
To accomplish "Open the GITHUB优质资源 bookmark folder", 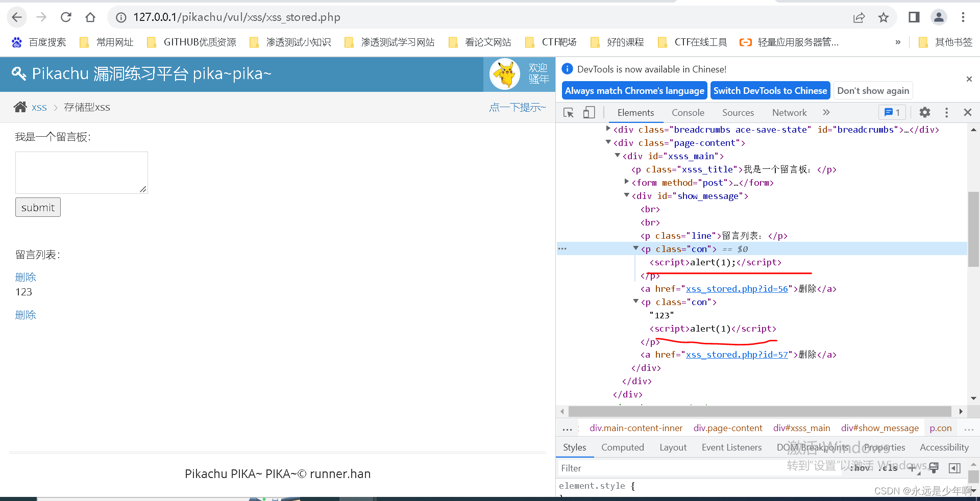I will [191, 42].
